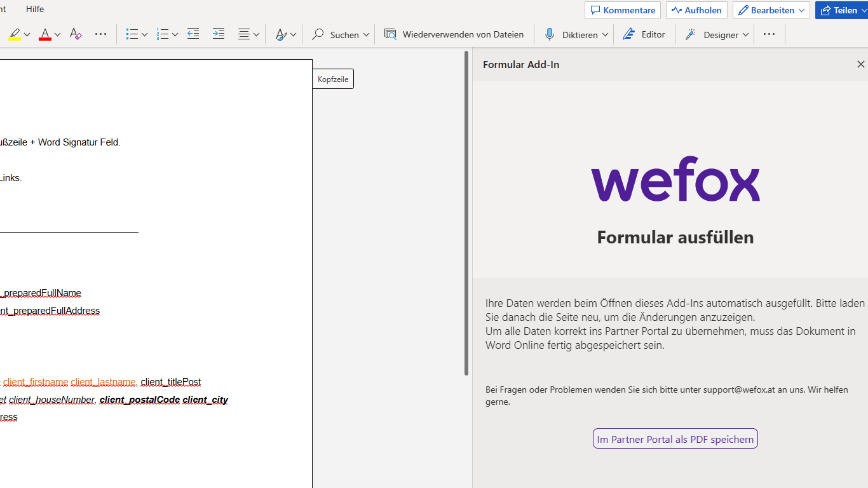Open Wiederverwenden von Dateien
Image resolution: width=868 pixels, height=488 pixels.
pos(454,34)
